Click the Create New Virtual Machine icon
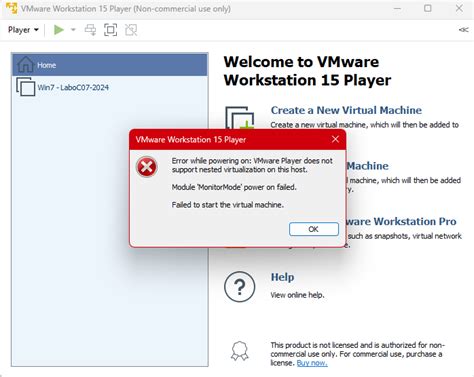 (x=240, y=118)
